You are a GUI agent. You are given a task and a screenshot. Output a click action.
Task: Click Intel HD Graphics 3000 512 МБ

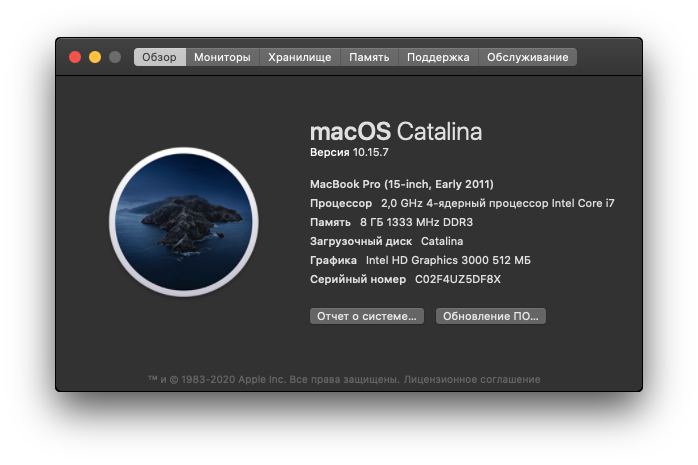tap(448, 260)
